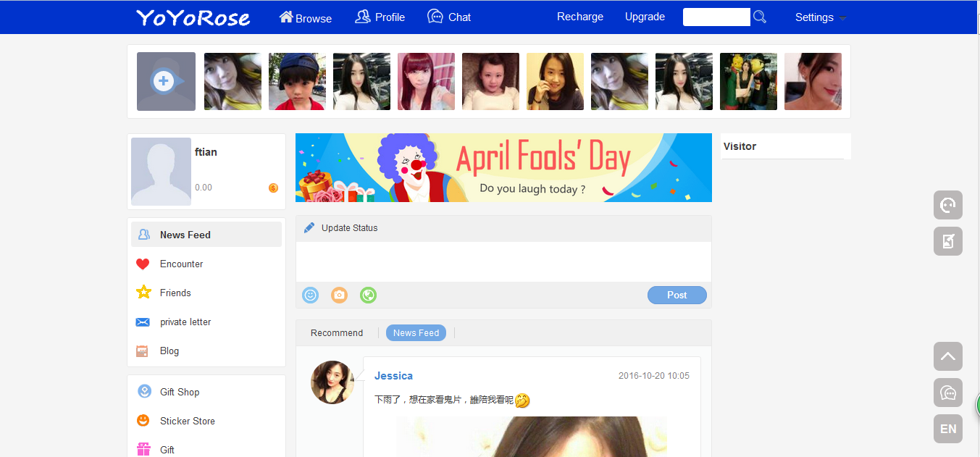This screenshot has width=980, height=457.
Task: Click the Update Status pencil icon
Action: (x=309, y=227)
